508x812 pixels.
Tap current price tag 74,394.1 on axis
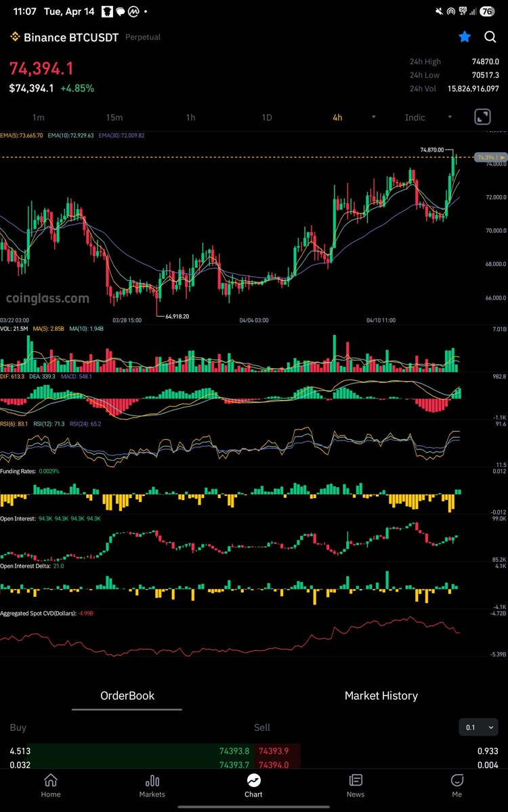click(x=489, y=157)
